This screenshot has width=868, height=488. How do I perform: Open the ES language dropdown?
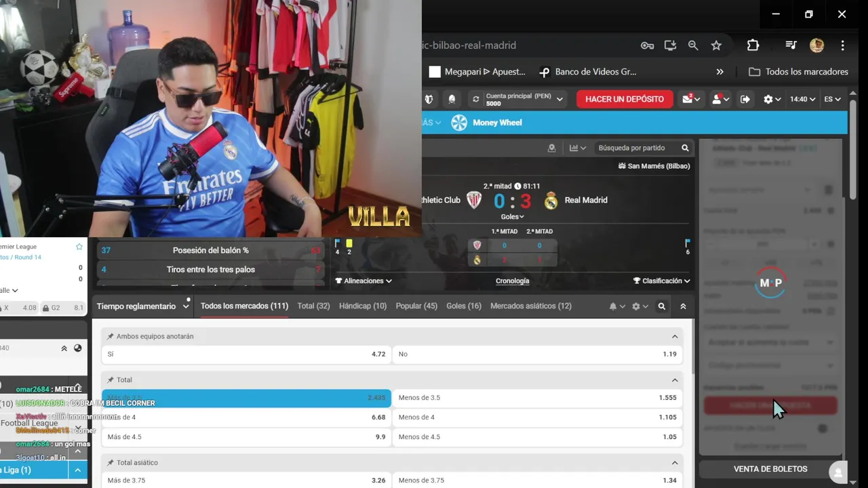tap(832, 99)
